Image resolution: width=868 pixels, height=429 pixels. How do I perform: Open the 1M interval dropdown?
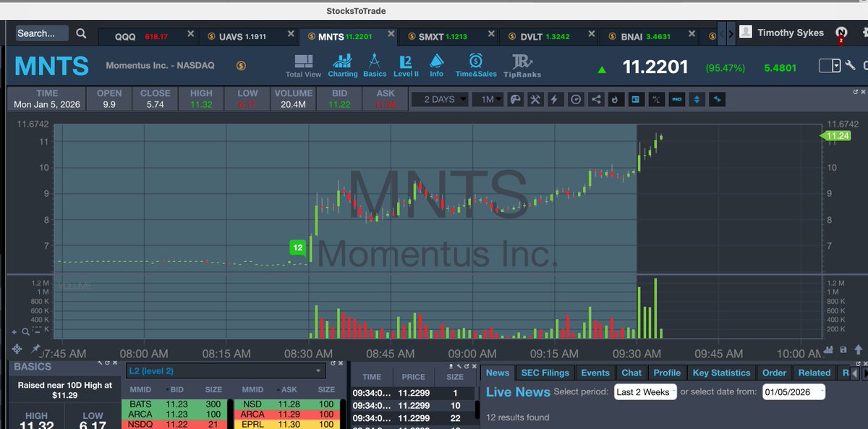coord(488,99)
